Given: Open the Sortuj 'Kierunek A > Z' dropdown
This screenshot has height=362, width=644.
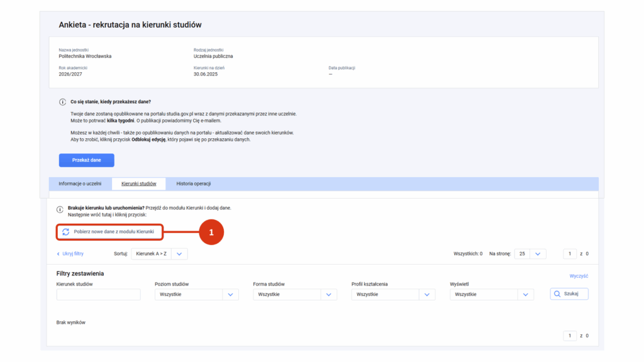Looking at the screenshot, I should click(159, 254).
